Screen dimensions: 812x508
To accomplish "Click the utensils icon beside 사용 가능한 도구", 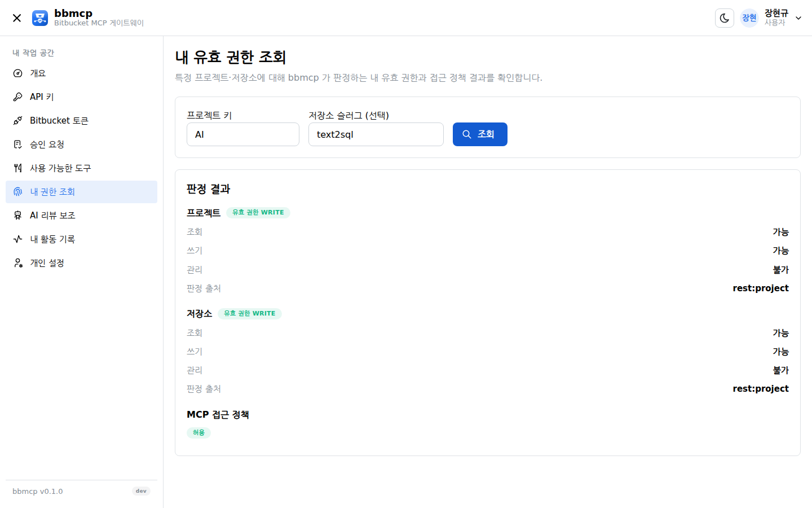I will click(18, 168).
